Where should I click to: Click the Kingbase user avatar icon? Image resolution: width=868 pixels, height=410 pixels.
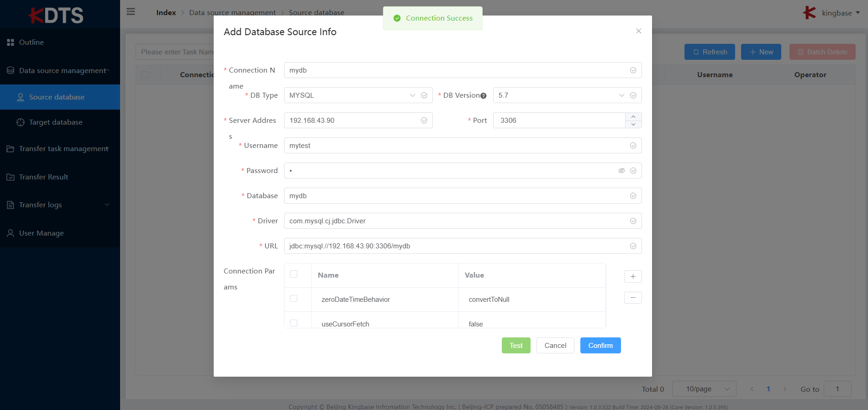[809, 12]
